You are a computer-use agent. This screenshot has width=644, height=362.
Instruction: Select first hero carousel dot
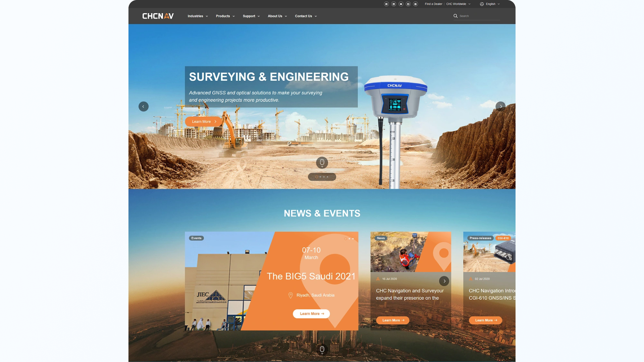click(x=316, y=177)
